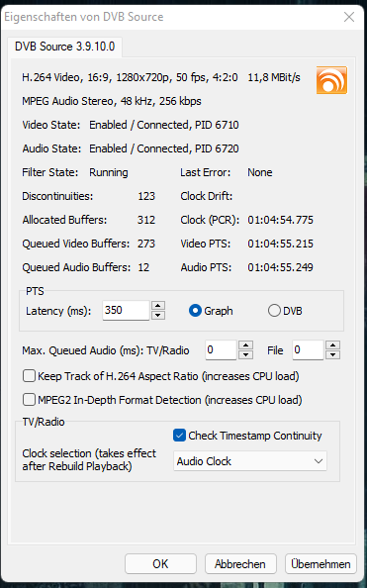This screenshot has height=588, width=367.
Task: Increase TV/Radio max queued audio value
Action: click(x=245, y=345)
